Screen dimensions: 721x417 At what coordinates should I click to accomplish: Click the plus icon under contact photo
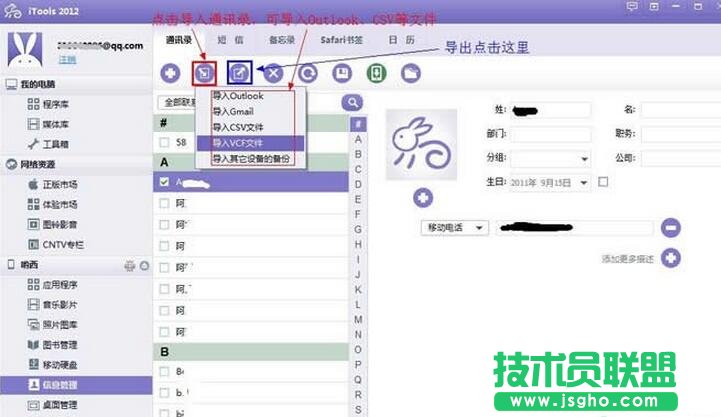coord(423,198)
